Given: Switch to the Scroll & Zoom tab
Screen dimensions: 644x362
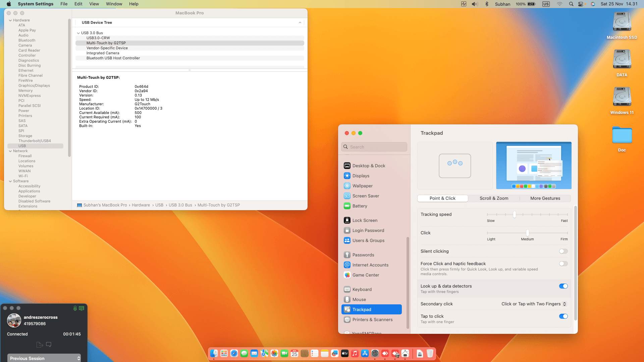Looking at the screenshot, I should coord(494,198).
